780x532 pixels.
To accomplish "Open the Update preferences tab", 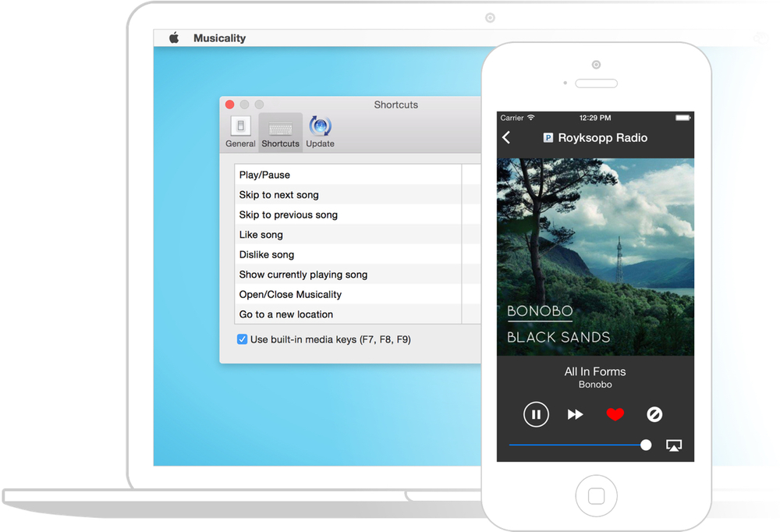I will [x=320, y=132].
